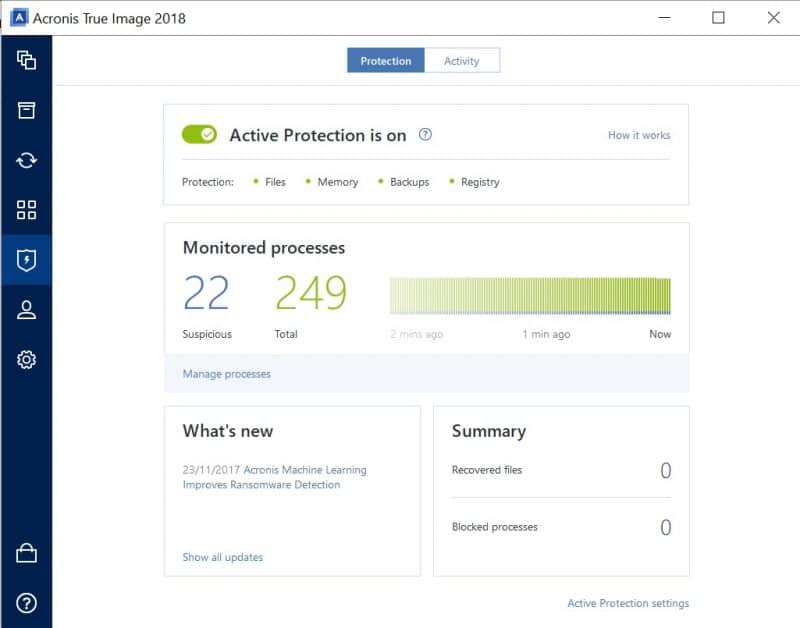Open Active Protection settings link
800x628 pixels.
(x=628, y=603)
